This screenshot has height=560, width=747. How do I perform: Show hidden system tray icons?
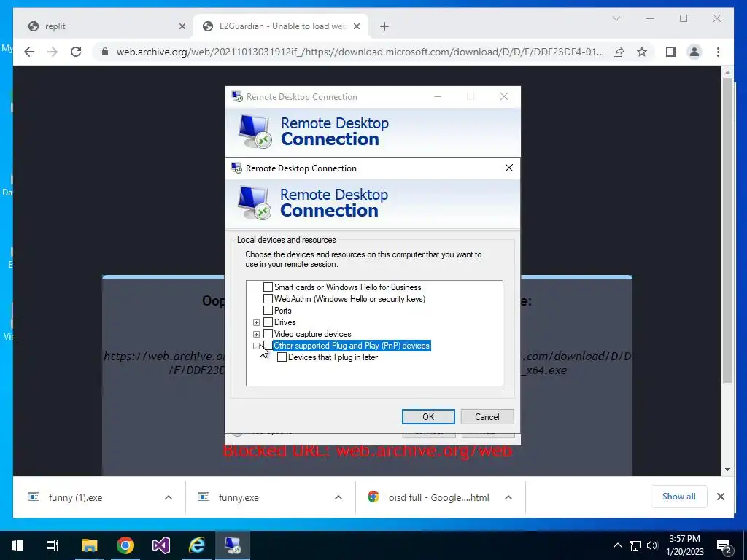coord(617,545)
